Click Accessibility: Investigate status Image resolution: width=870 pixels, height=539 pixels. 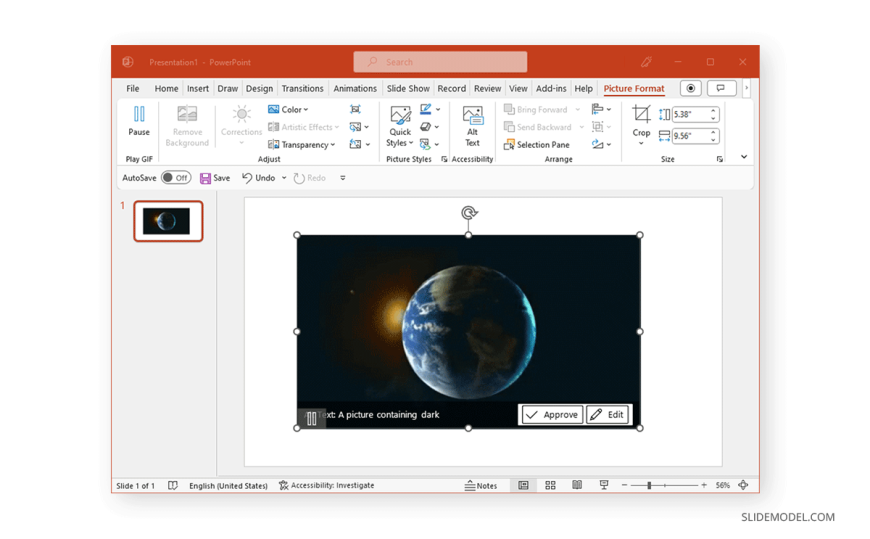[x=326, y=485]
